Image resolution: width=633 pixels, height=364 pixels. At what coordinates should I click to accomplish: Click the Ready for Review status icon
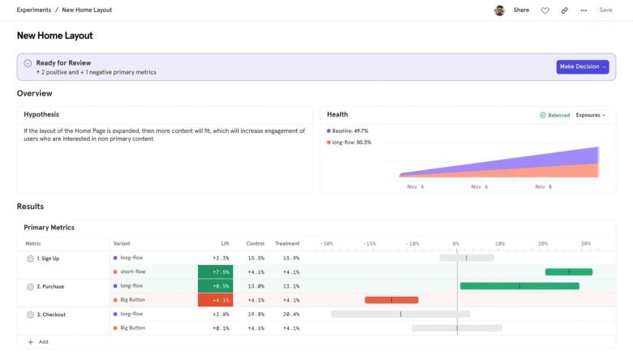click(x=28, y=63)
